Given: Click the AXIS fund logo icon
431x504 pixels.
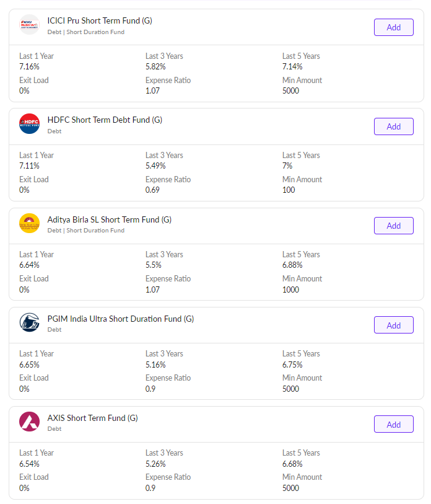Looking at the screenshot, I should point(29,422).
